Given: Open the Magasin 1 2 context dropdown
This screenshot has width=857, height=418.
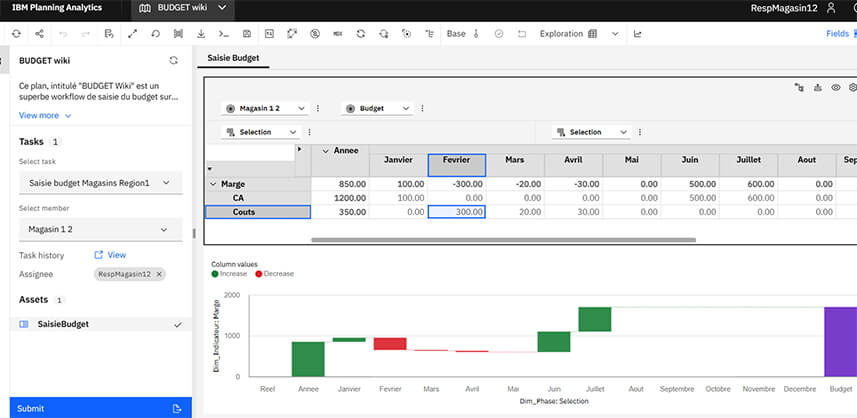Looking at the screenshot, I should coord(265,108).
